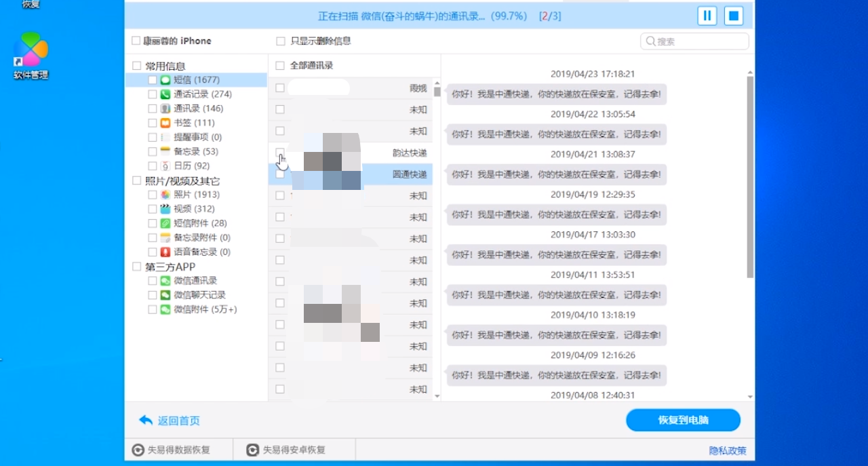Open the 通讯录 (146) contacts icon
The image size is (868, 466).
(165, 109)
